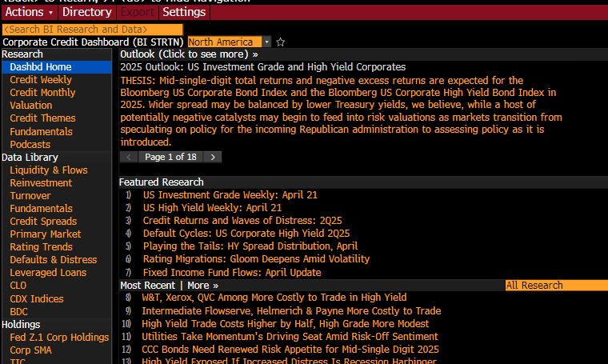
Task: Select Dashbd Home in sidebar
Action: coord(57,67)
